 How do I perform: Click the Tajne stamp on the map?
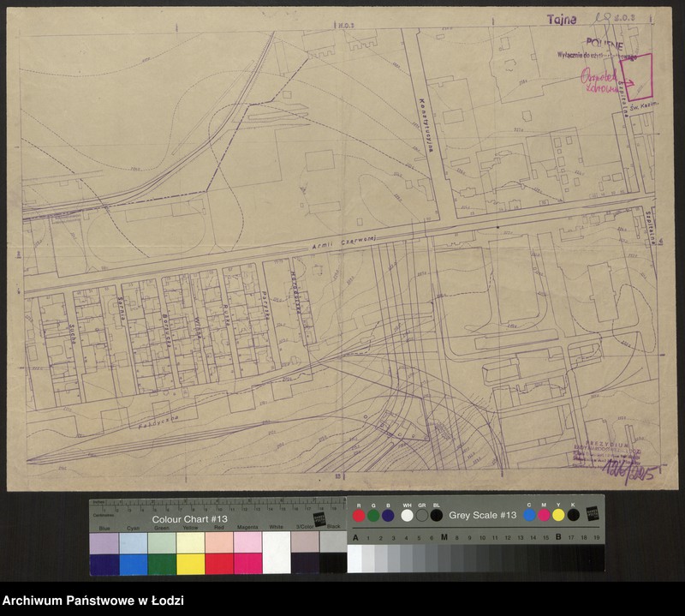pos(562,19)
